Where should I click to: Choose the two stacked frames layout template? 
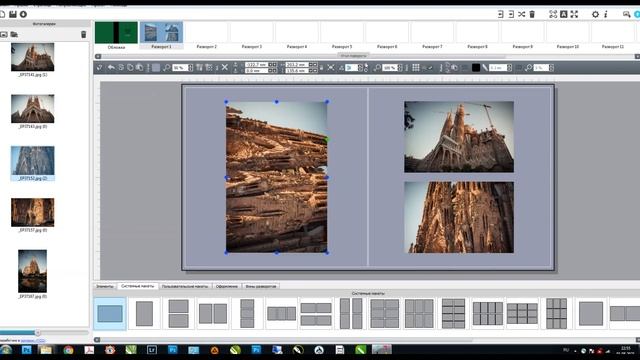(178, 313)
